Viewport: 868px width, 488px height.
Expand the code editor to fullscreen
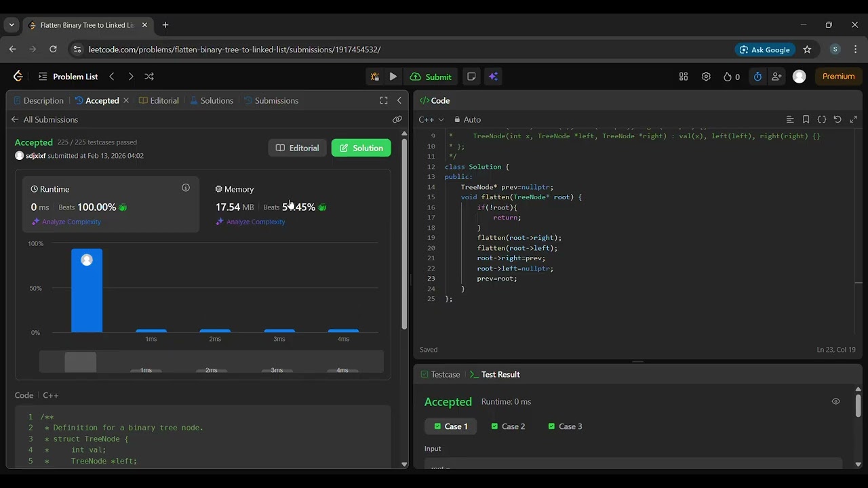coord(853,119)
